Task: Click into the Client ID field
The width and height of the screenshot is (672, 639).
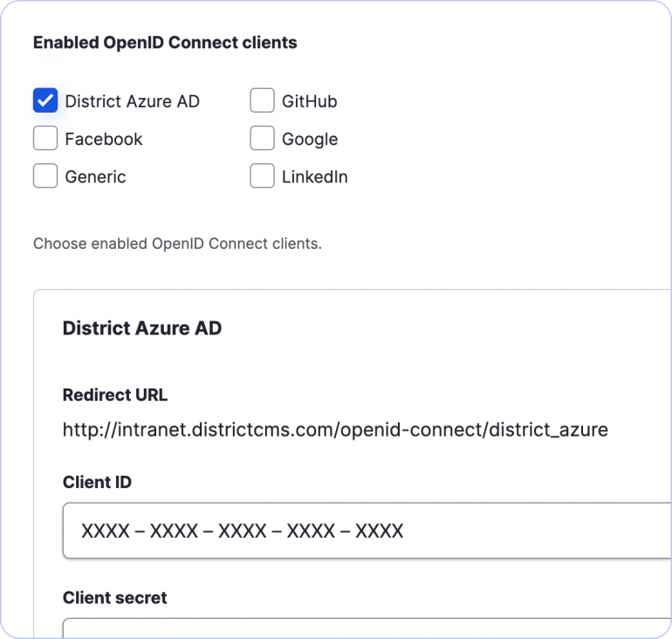Action: pyautogui.click(x=367, y=531)
